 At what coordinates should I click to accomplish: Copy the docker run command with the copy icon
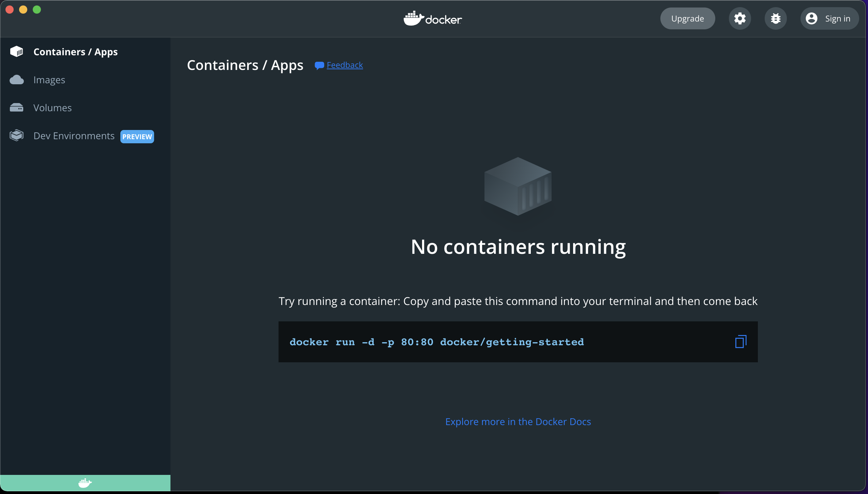click(x=740, y=342)
